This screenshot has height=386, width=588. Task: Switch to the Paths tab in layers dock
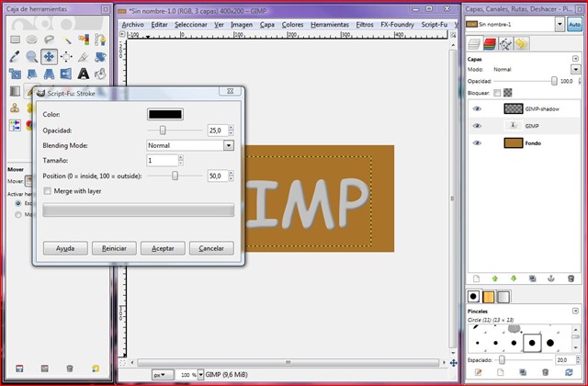pos(505,44)
